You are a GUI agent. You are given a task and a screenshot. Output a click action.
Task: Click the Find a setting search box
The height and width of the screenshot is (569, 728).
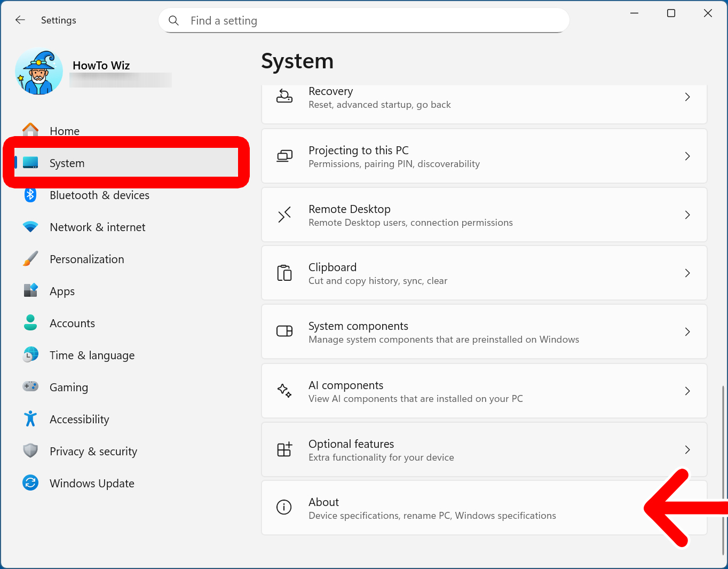pos(364,21)
